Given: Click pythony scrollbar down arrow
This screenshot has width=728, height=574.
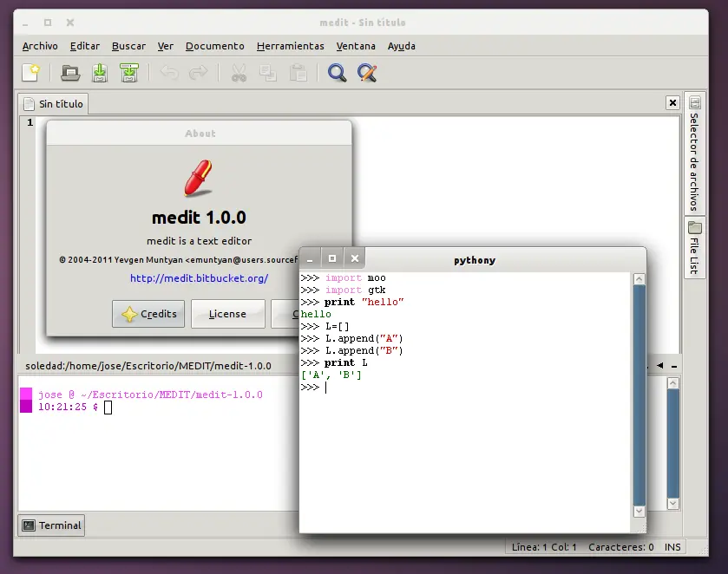Looking at the screenshot, I should [639, 511].
